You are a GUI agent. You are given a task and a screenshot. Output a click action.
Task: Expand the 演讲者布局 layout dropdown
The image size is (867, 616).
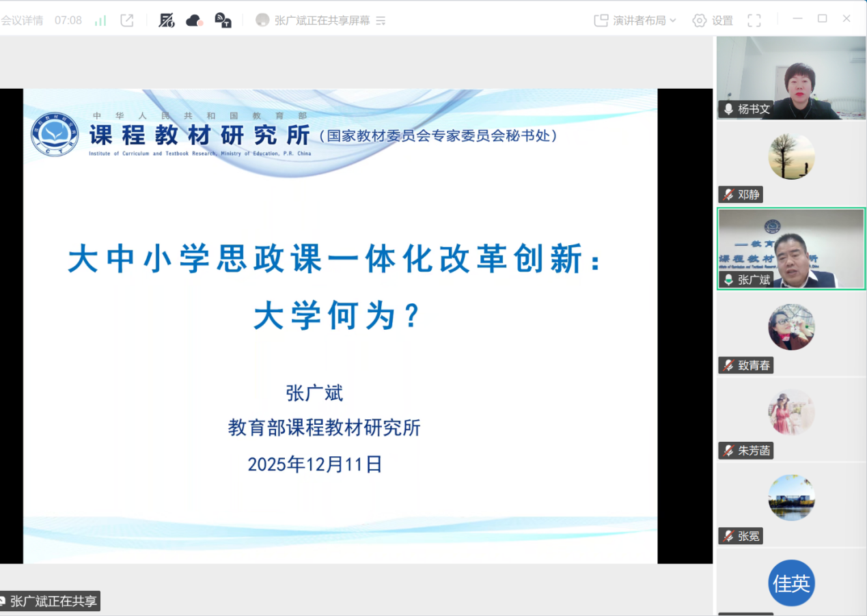[635, 20]
